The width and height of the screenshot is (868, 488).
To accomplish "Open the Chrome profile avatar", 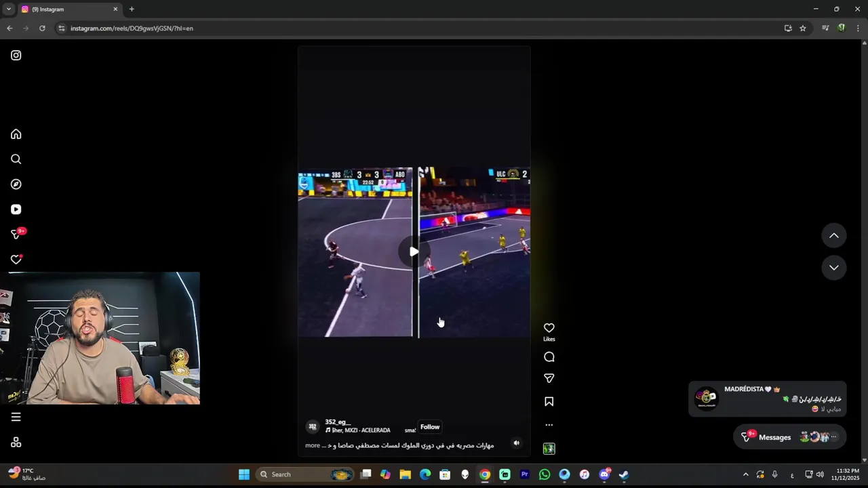I will pos(842,28).
